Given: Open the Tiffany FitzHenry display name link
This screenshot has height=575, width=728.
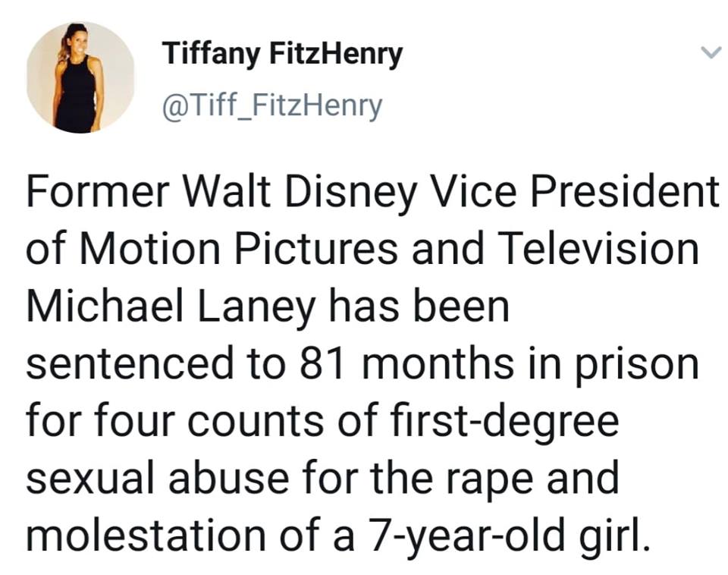Looking at the screenshot, I should point(282,54).
